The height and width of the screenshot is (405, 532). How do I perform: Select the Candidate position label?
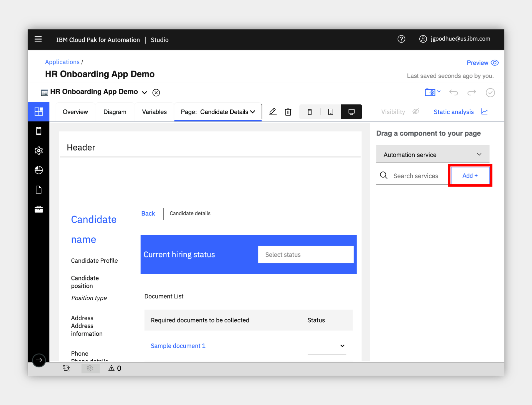click(x=85, y=282)
